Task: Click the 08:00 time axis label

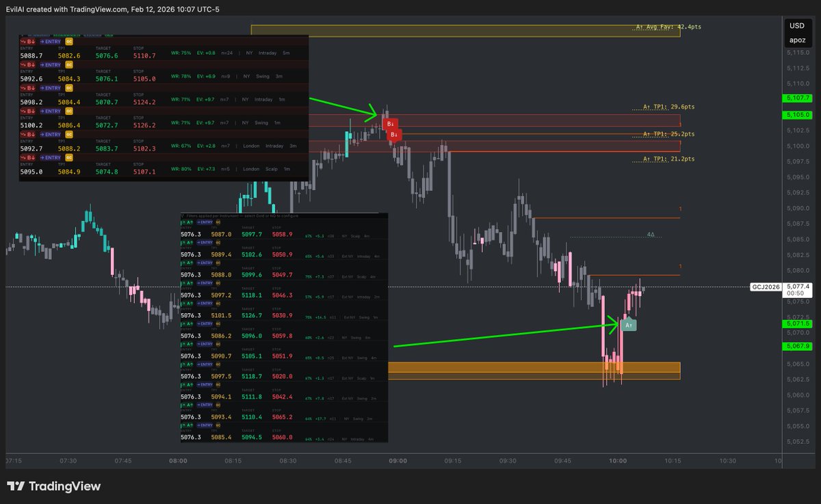Action: click(x=178, y=461)
